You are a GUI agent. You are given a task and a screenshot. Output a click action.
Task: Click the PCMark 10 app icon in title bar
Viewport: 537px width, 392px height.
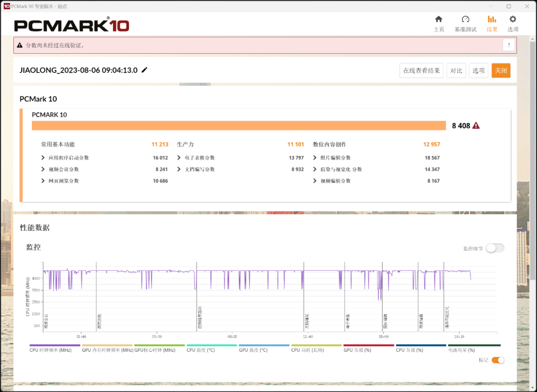click(6, 6)
